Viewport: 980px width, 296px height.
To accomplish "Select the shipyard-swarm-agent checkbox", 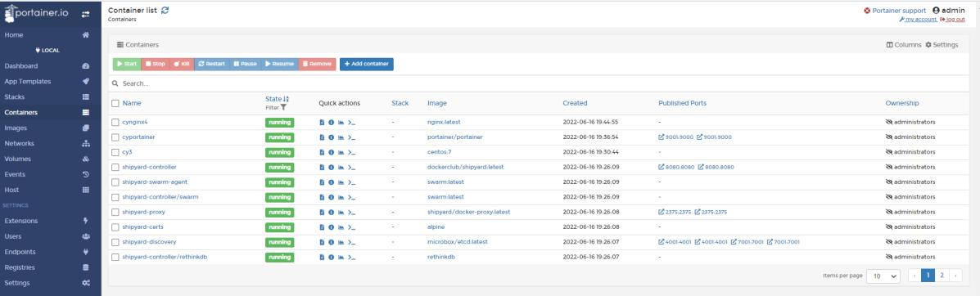I will pyautogui.click(x=115, y=182).
